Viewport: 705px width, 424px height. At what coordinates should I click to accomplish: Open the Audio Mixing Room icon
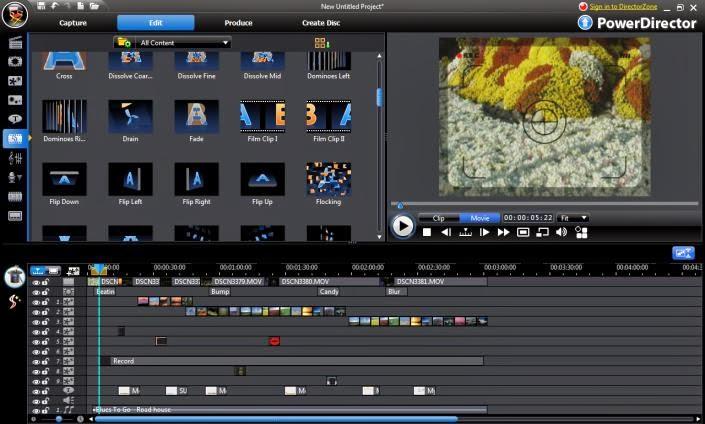pyautogui.click(x=15, y=158)
